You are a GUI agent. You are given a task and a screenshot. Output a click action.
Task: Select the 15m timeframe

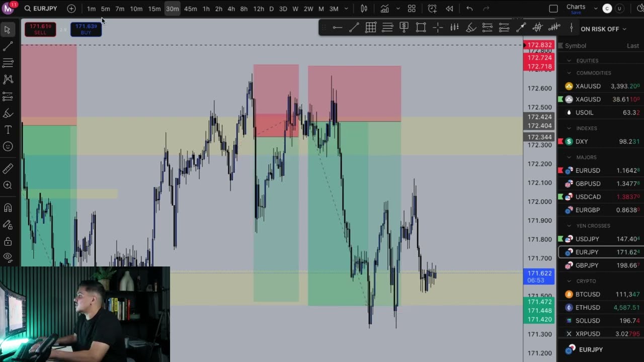[154, 9]
